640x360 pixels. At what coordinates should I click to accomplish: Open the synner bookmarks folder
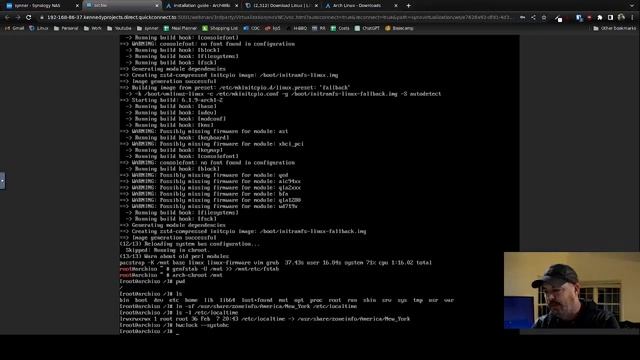point(148,28)
